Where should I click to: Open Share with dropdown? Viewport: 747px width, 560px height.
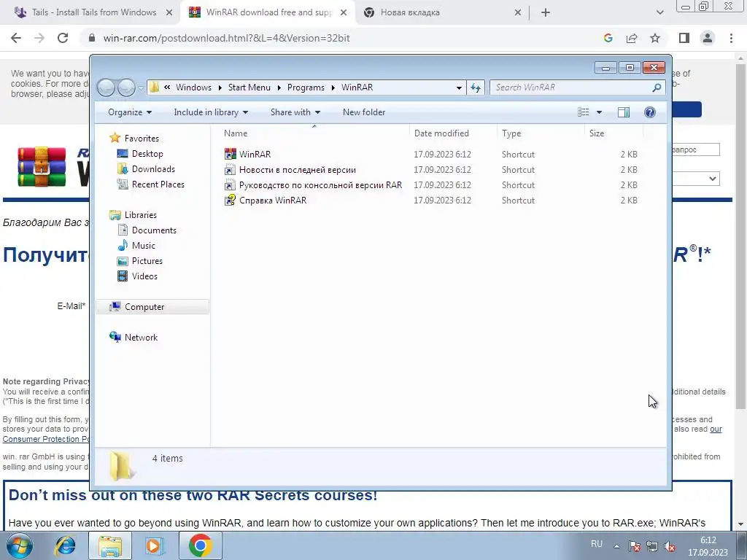point(295,112)
